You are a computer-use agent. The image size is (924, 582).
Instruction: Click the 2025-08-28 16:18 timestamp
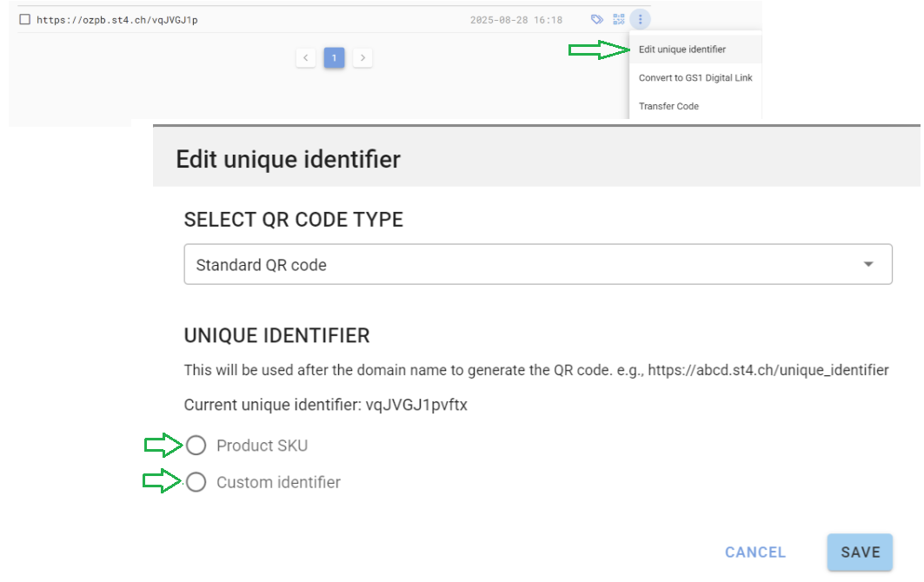coord(515,19)
